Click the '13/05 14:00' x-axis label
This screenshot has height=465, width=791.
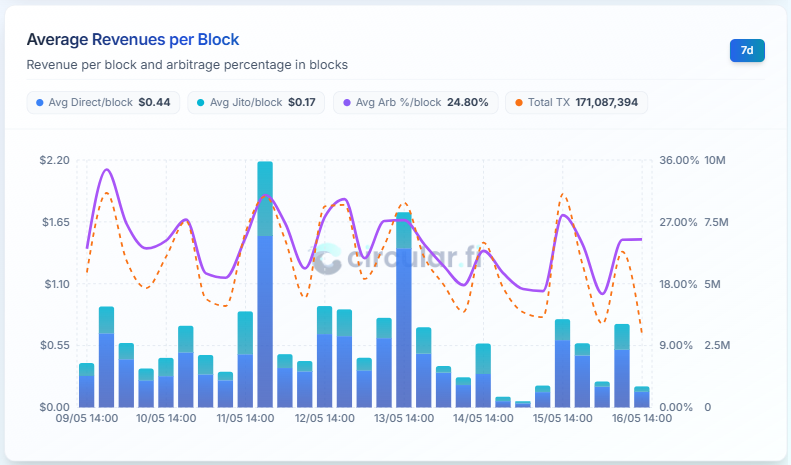click(x=404, y=419)
